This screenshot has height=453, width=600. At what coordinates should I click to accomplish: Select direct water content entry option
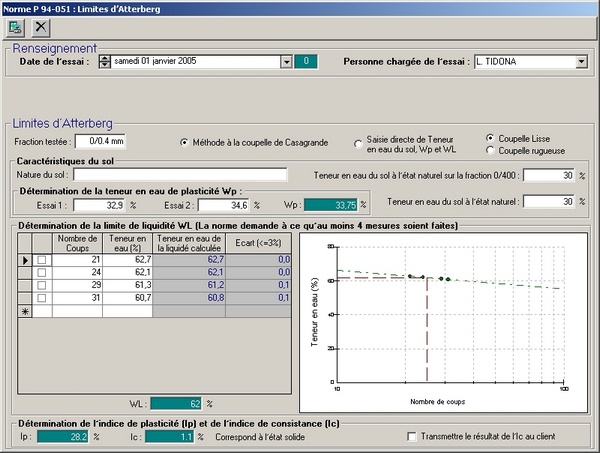pyautogui.click(x=359, y=145)
